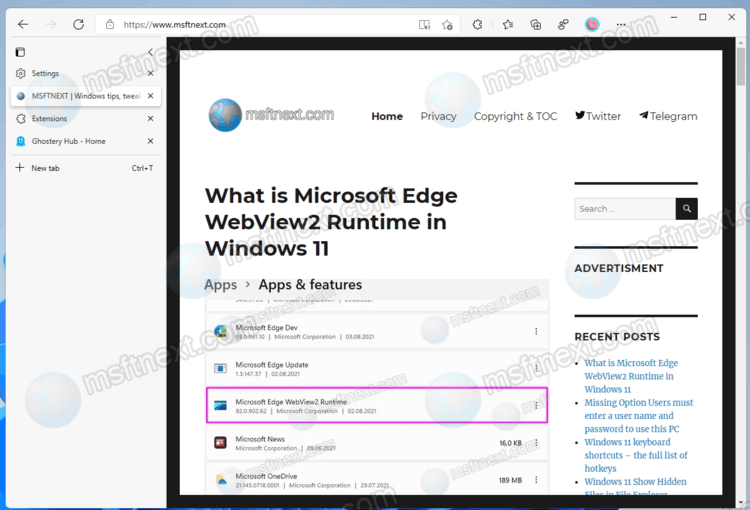The width and height of the screenshot is (750, 510).
Task: Click the search magnifier button
Action: click(x=687, y=209)
